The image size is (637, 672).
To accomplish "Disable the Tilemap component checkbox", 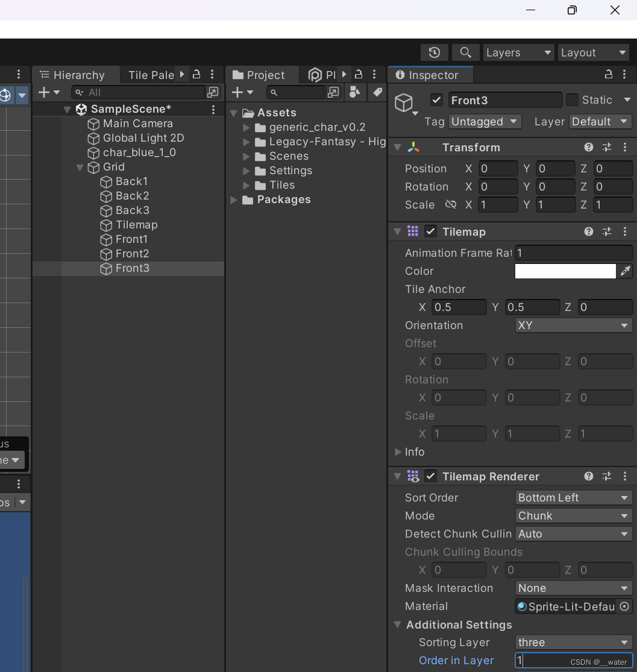I will pyautogui.click(x=430, y=231).
